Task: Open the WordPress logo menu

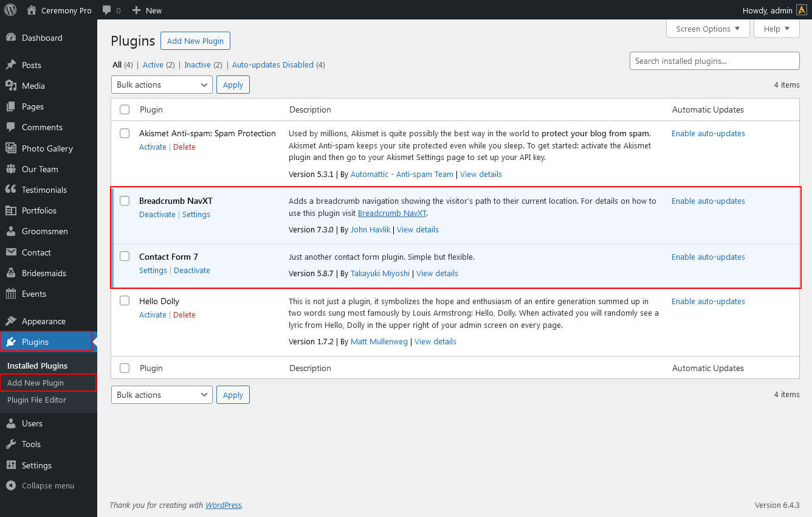Action: (10, 10)
